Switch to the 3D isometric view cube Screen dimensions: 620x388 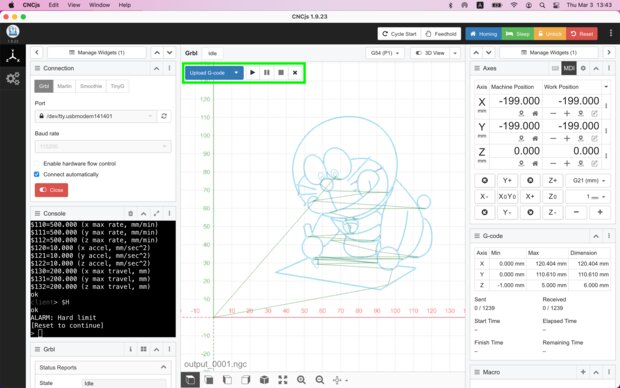click(x=264, y=380)
